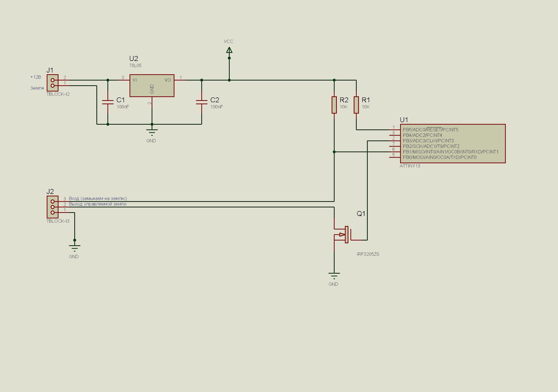The image size is (558, 392).
Task: Click the TBLOCK-I2 part label
Action: pos(58,94)
